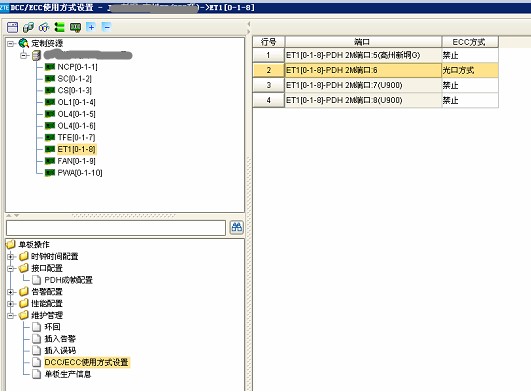531x392 pixels.
Task: Click the ECC方式 cell showing 光口方式
Action: pos(470,70)
